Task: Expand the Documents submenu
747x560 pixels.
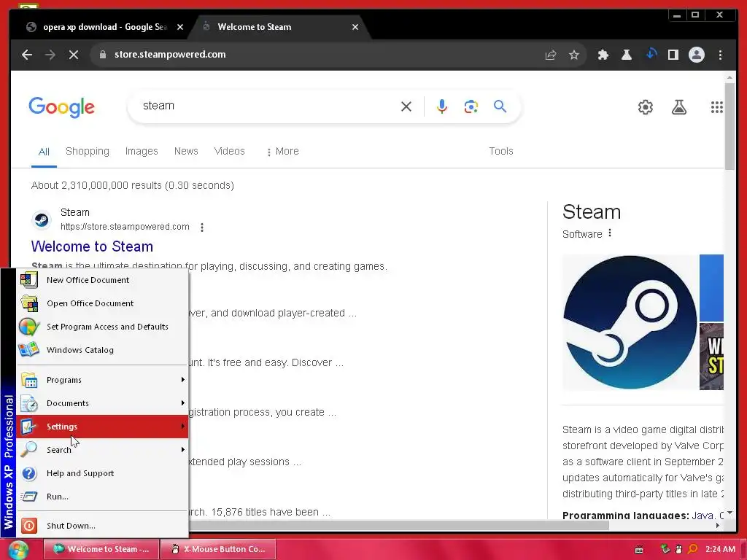Action: pyautogui.click(x=103, y=403)
